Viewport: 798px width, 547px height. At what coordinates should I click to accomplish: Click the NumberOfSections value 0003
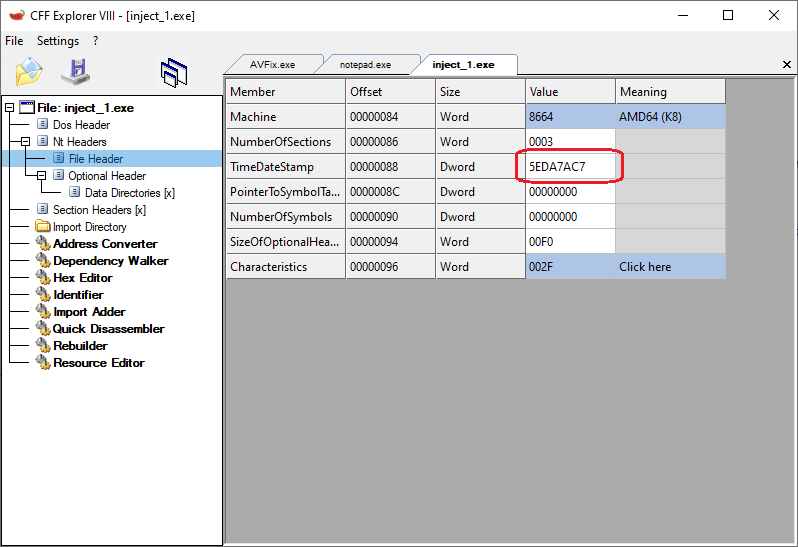pos(571,141)
